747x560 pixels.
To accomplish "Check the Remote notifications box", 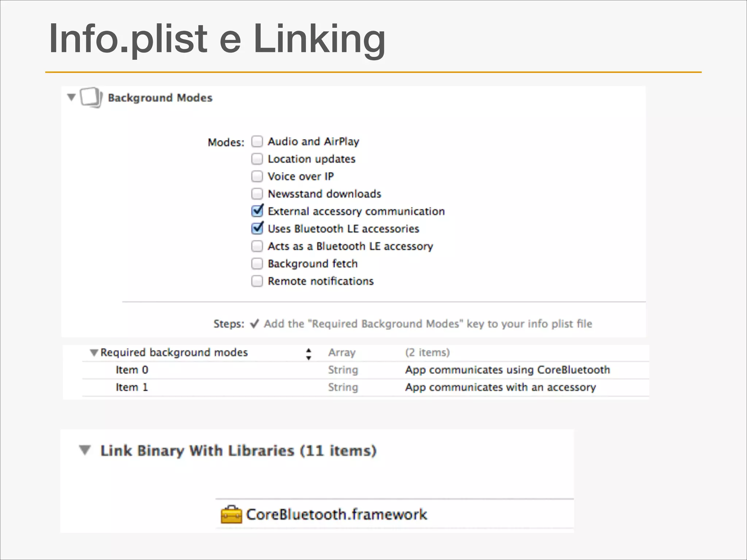I will [x=257, y=281].
